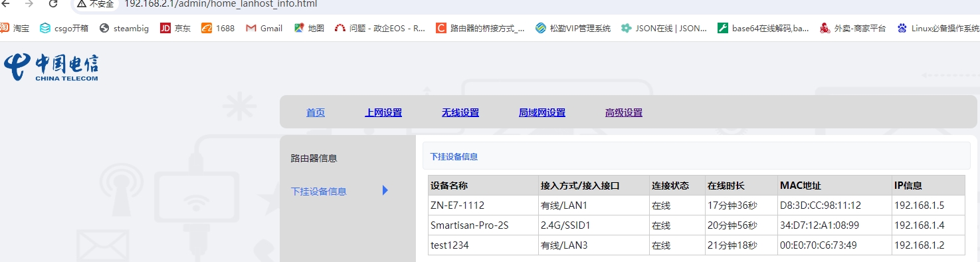Go forward with the browser arrow icon
Image resolution: width=980 pixels, height=262 pixels.
pos(29,3)
